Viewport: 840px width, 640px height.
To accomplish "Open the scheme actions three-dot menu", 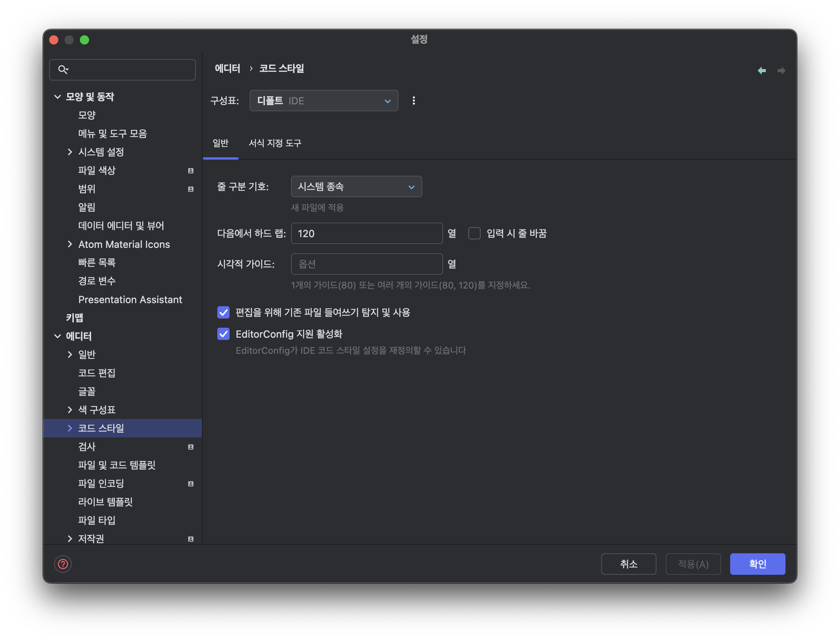I will (x=413, y=101).
